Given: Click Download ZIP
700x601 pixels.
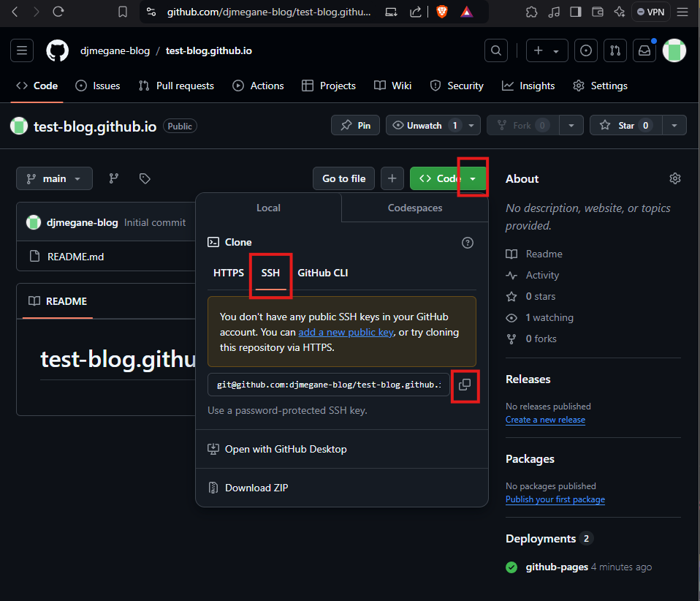Looking at the screenshot, I should (x=256, y=488).
